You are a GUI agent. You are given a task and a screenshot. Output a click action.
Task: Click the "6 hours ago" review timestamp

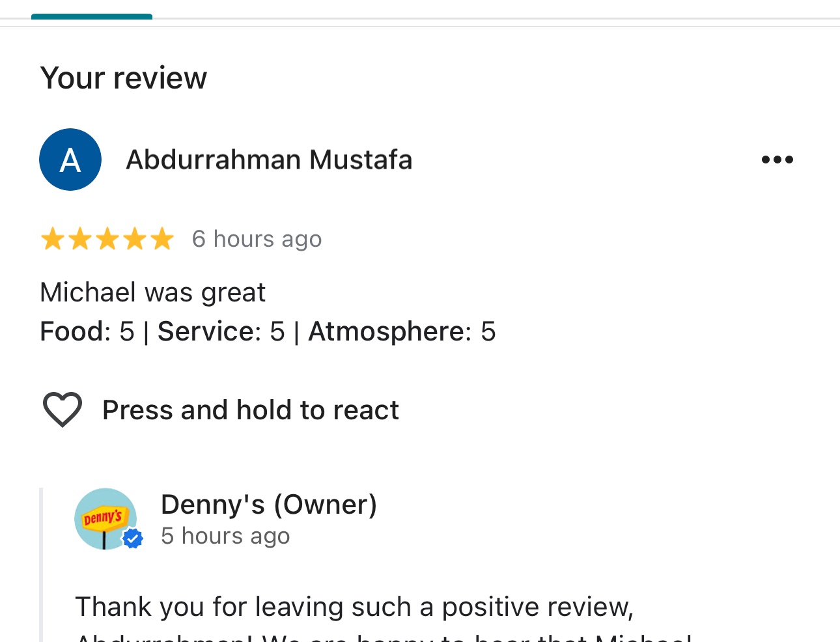pos(257,239)
